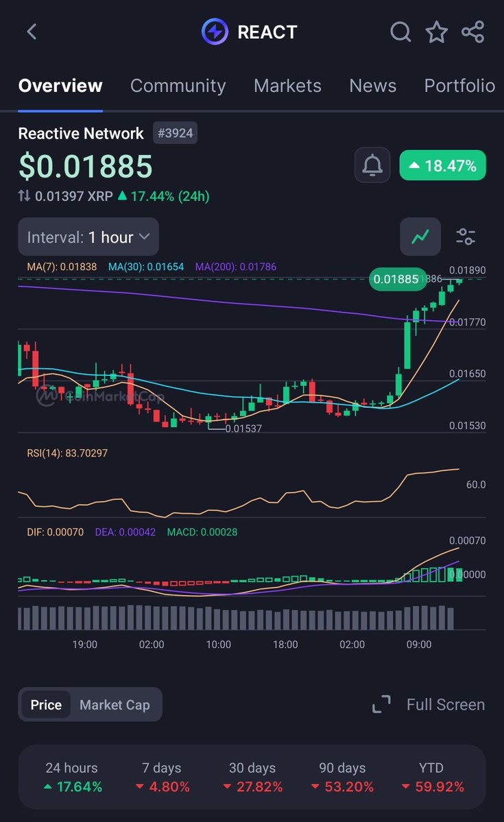This screenshot has width=504, height=822.
Task: Tap the 17.44% (24h) change text
Action: coord(170,196)
